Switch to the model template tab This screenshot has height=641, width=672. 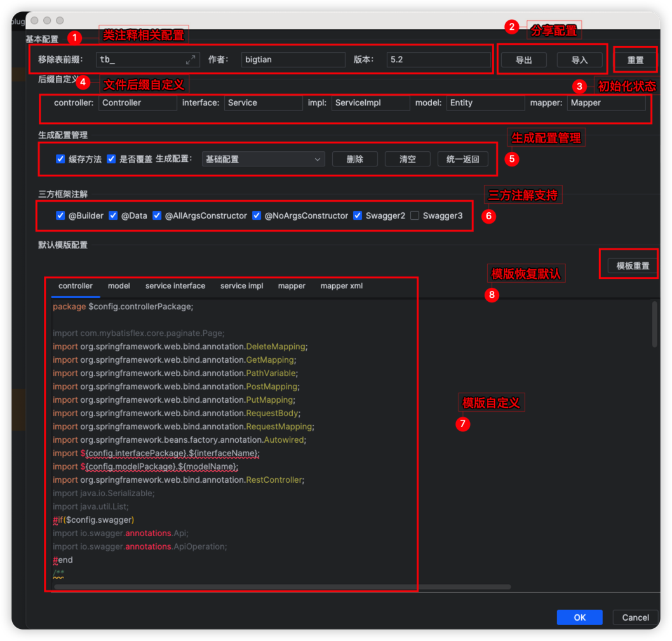tap(119, 286)
